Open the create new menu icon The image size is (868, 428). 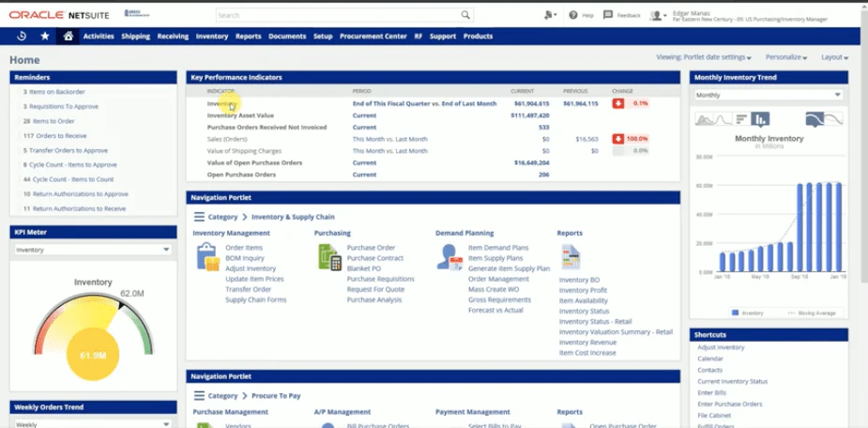(550, 15)
